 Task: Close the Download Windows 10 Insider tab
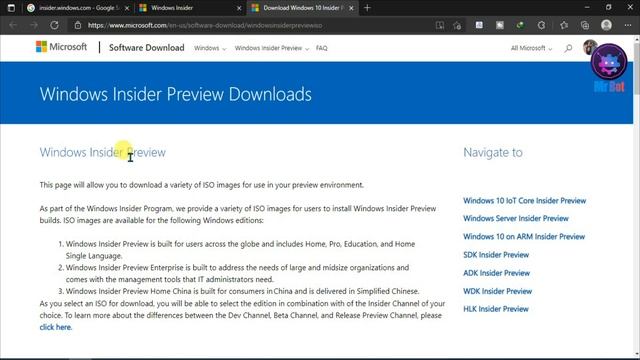tap(351, 8)
